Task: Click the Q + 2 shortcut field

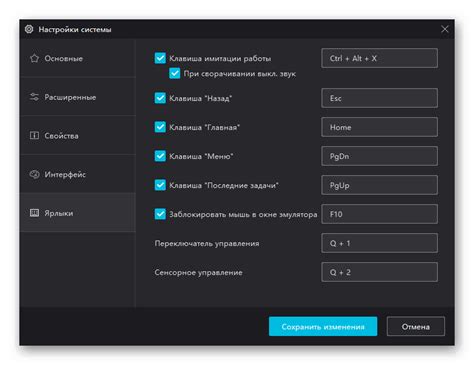Action: click(379, 272)
